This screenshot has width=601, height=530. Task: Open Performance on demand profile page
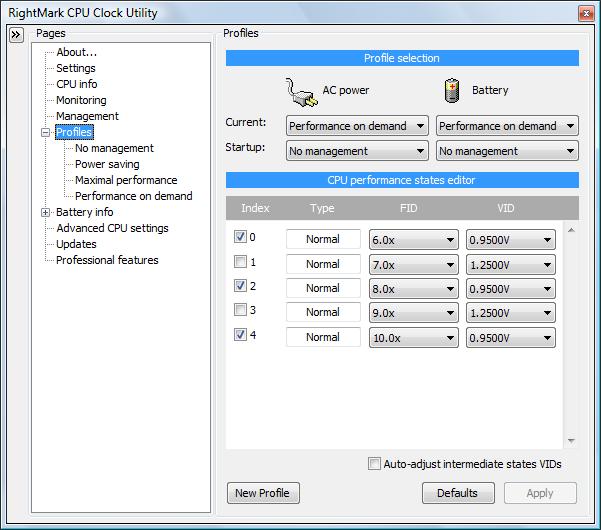133,196
